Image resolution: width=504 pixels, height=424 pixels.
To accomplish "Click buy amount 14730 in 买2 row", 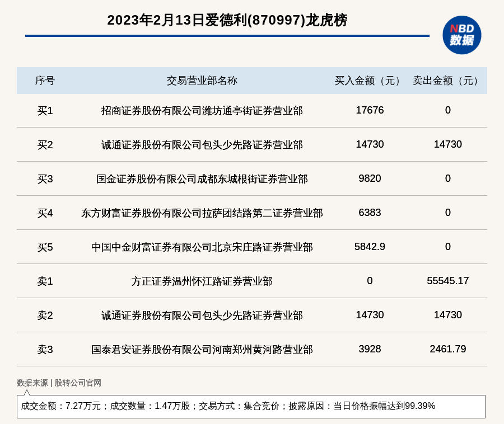I will click(x=370, y=144).
